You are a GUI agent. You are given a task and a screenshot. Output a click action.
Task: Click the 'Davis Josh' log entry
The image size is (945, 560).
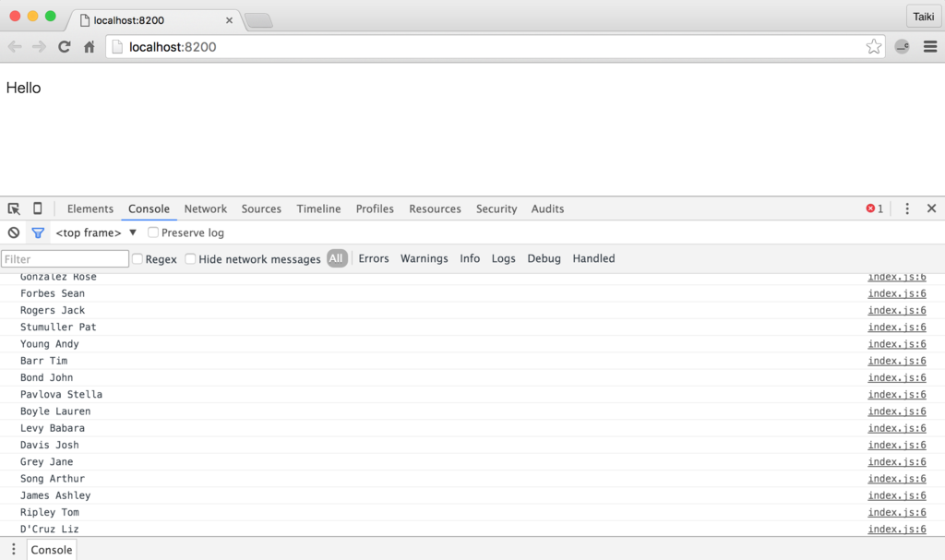50,446
